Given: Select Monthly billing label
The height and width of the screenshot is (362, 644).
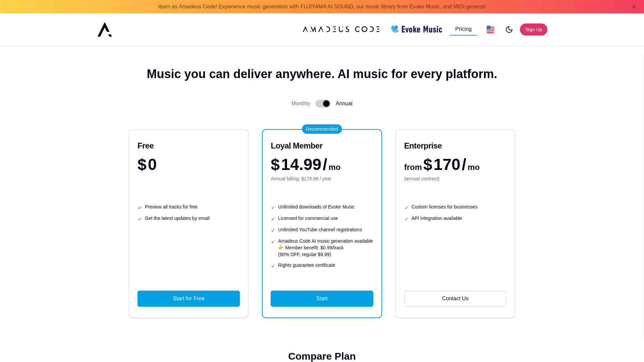Looking at the screenshot, I should pos(301,104).
